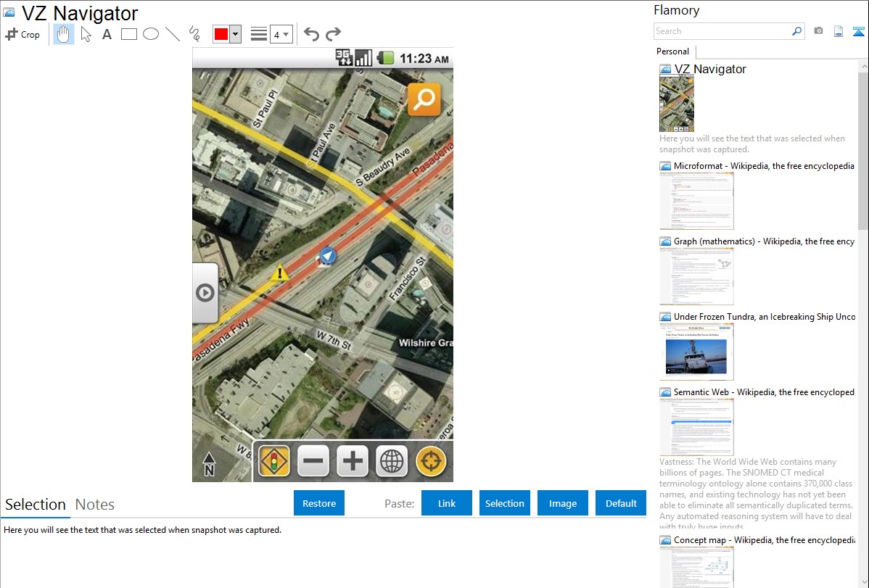The width and height of the screenshot is (869, 588).
Task: Open the Graph (mathematics) snapshot thumbnail
Action: (x=696, y=276)
